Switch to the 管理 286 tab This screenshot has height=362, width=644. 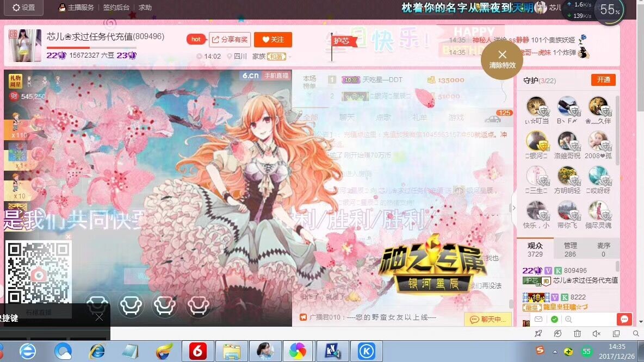(570, 249)
